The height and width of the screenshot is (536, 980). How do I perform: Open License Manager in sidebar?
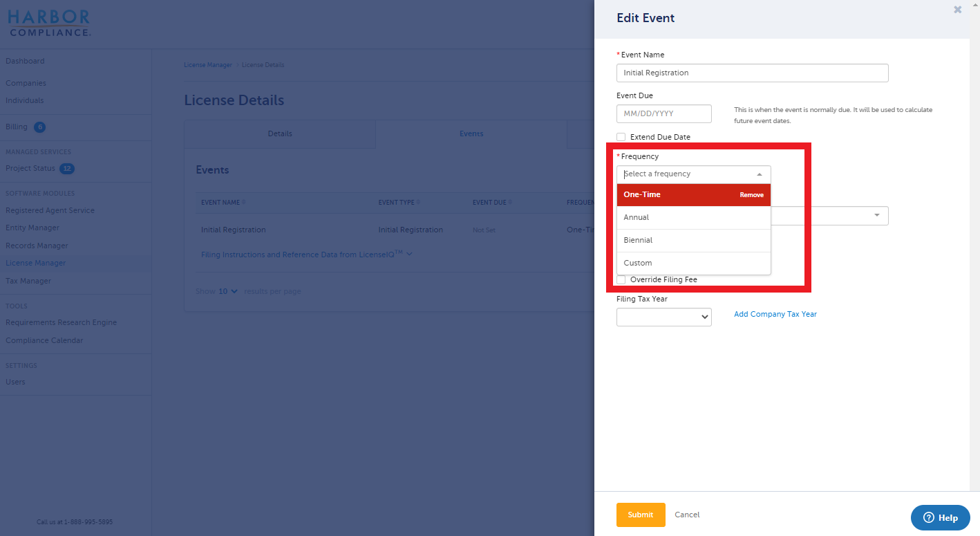pyautogui.click(x=36, y=263)
